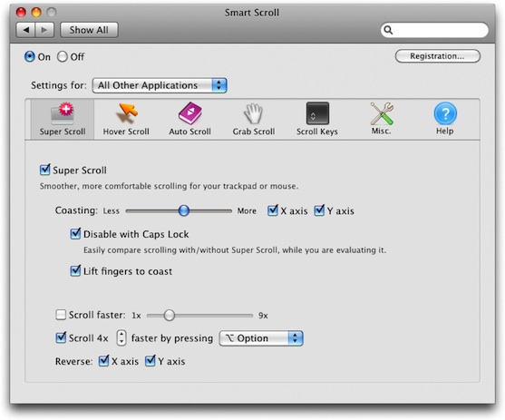Click the Help question mark icon
This screenshot has width=505, height=420.
click(445, 113)
